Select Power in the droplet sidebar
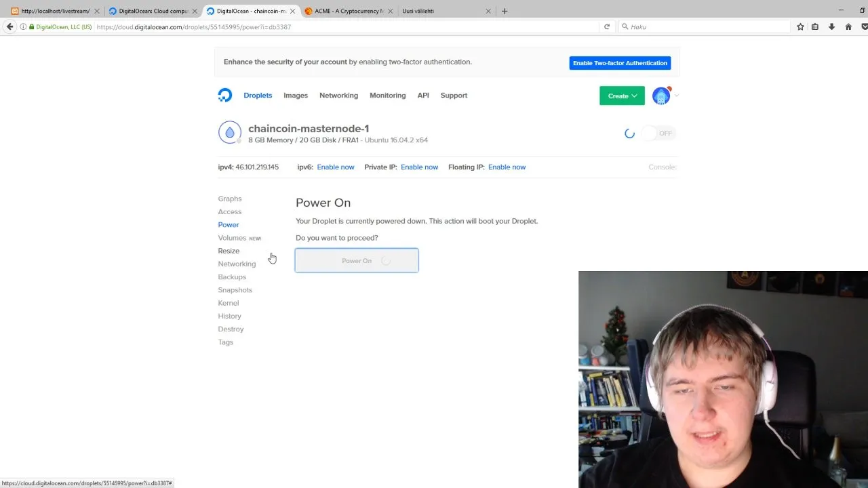The image size is (868, 488). 229,225
